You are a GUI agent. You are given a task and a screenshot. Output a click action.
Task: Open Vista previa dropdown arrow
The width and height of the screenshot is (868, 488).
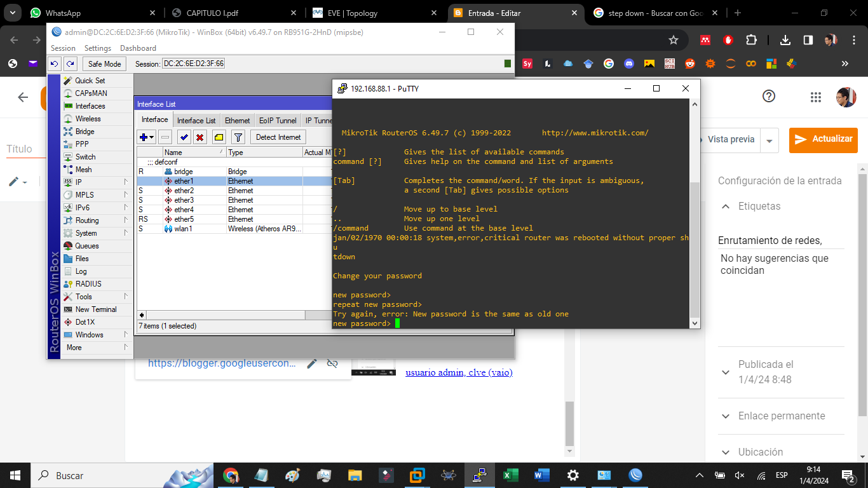point(770,140)
